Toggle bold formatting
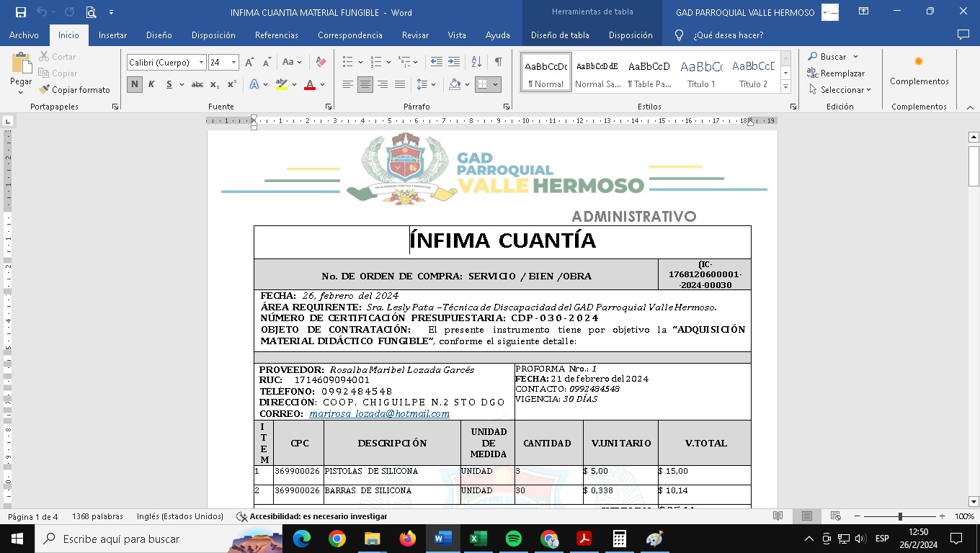980x553 pixels. click(135, 84)
